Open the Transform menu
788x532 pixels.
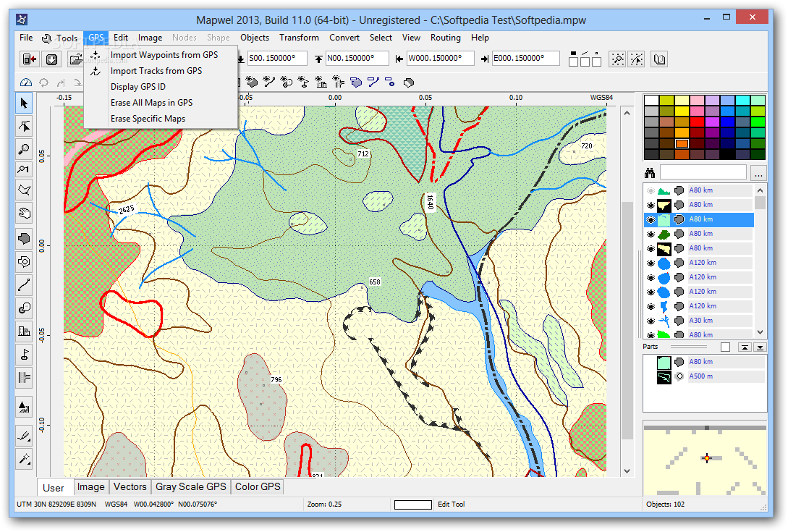pos(299,38)
